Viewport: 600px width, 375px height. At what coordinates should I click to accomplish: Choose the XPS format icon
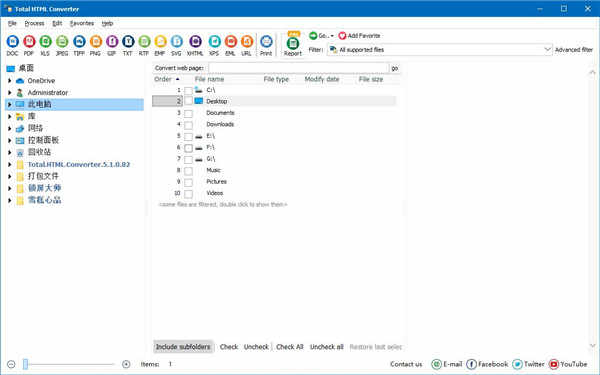[x=214, y=41]
